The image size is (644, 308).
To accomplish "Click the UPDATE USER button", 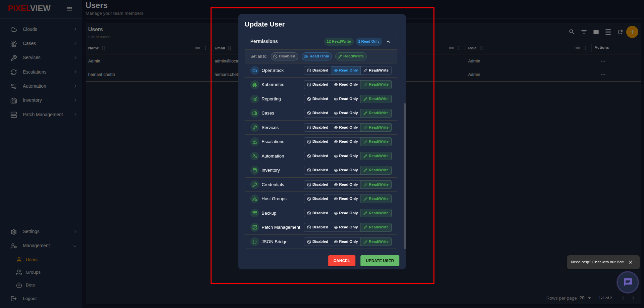I will pyautogui.click(x=380, y=261).
